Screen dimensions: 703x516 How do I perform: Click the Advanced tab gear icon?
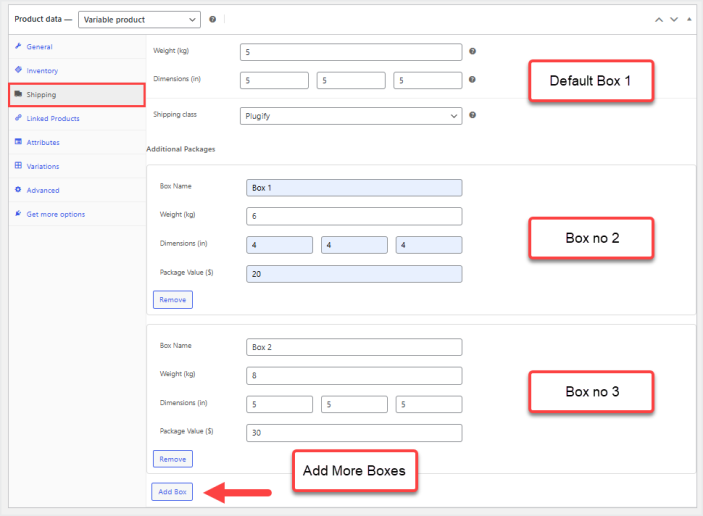click(x=18, y=190)
